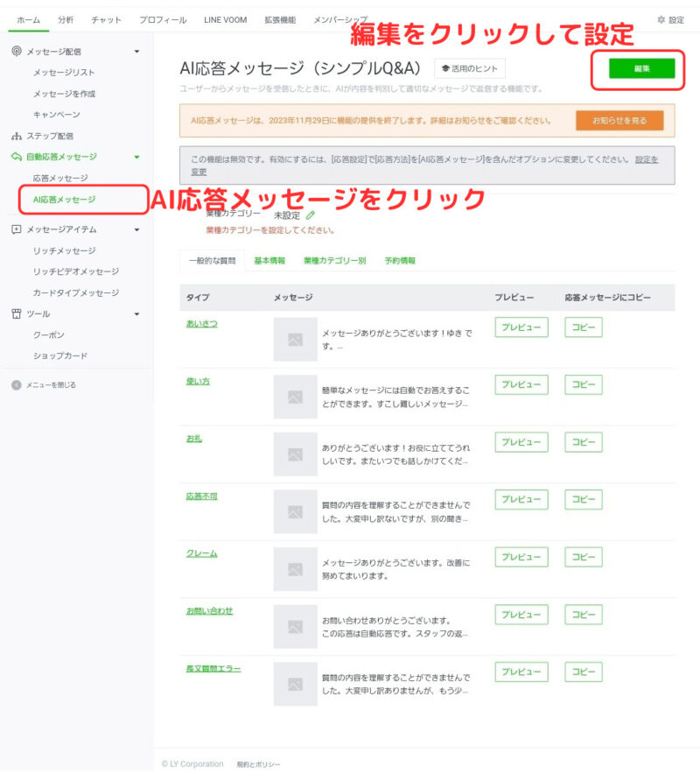Image resolution: width=700 pixels, height=781 pixels.
Task: Open the お問い合わせ type link
Action: coord(209,611)
